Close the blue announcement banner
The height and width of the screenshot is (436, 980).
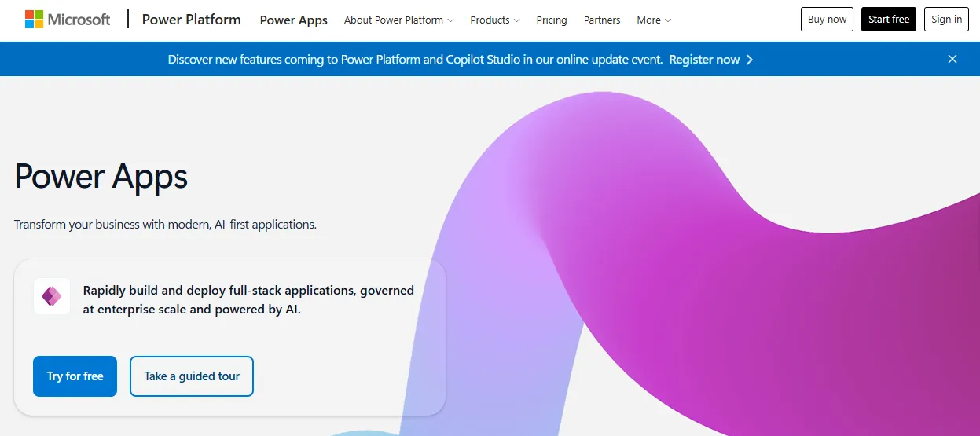coord(952,59)
